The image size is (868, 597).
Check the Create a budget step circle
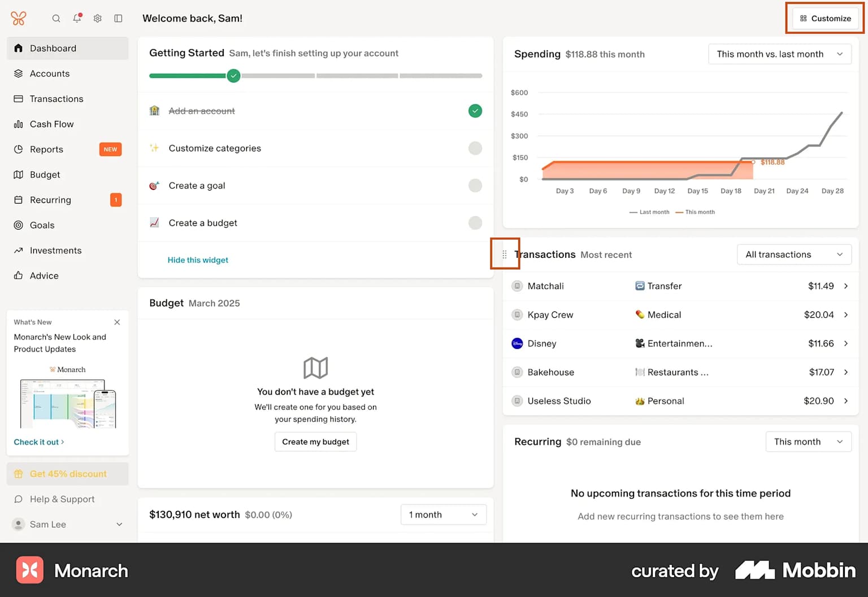coord(475,223)
